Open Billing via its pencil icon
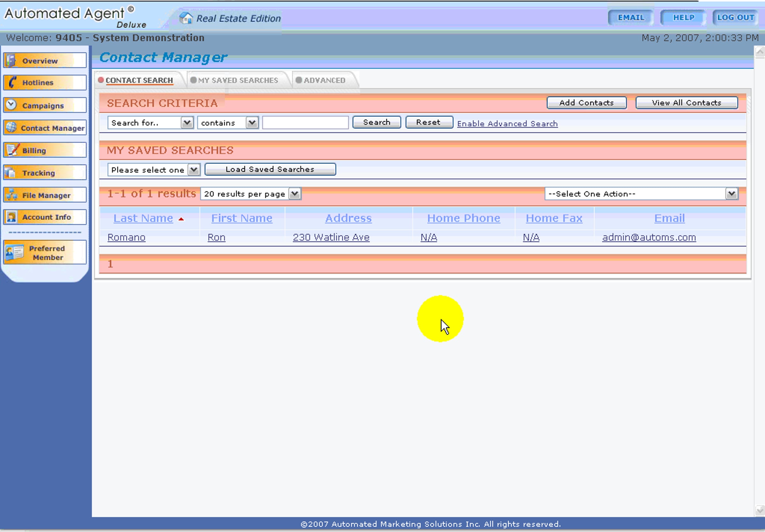Image resolution: width=765 pixels, height=532 pixels. [12, 150]
